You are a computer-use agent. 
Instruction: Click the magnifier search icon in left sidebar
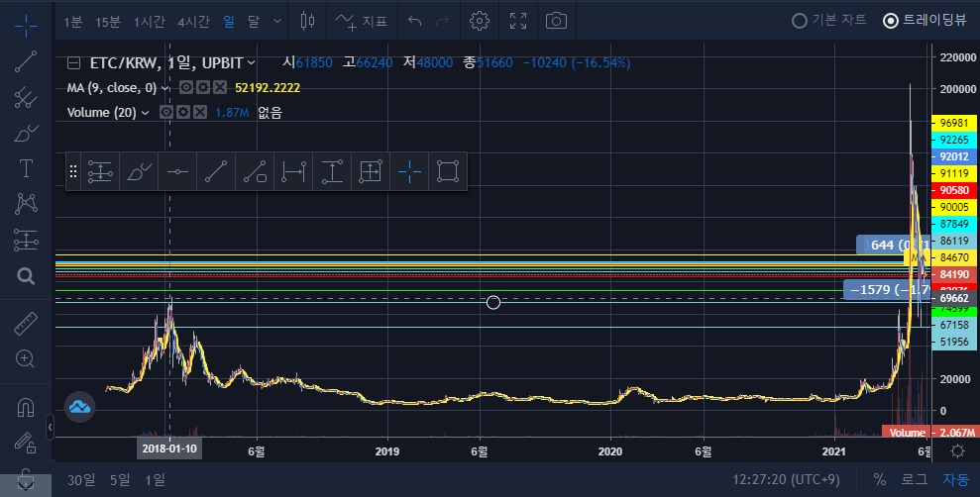(26, 276)
